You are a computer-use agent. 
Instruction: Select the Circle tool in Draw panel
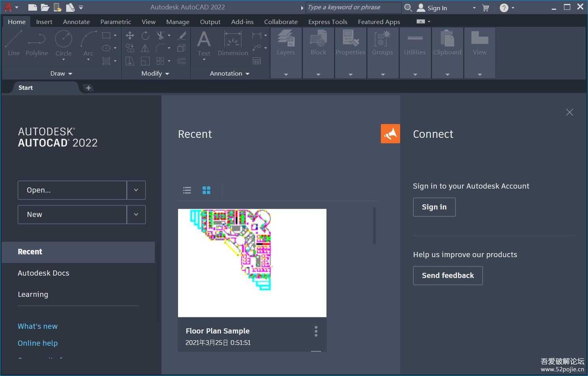[63, 40]
